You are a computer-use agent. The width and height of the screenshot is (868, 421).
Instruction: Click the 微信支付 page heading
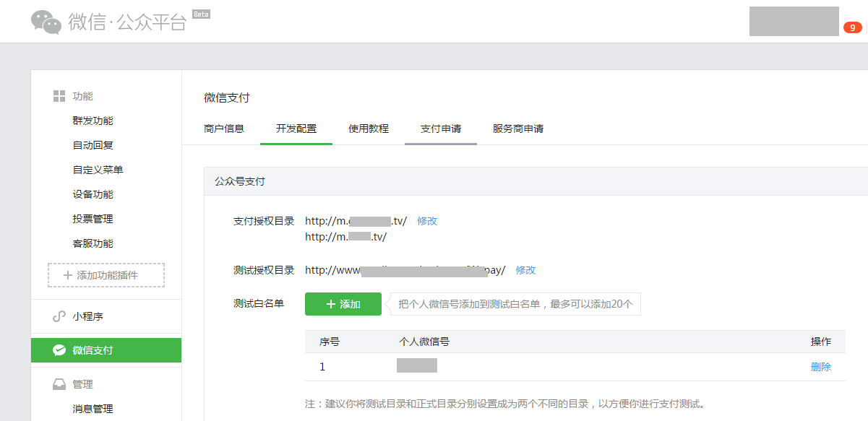point(227,97)
